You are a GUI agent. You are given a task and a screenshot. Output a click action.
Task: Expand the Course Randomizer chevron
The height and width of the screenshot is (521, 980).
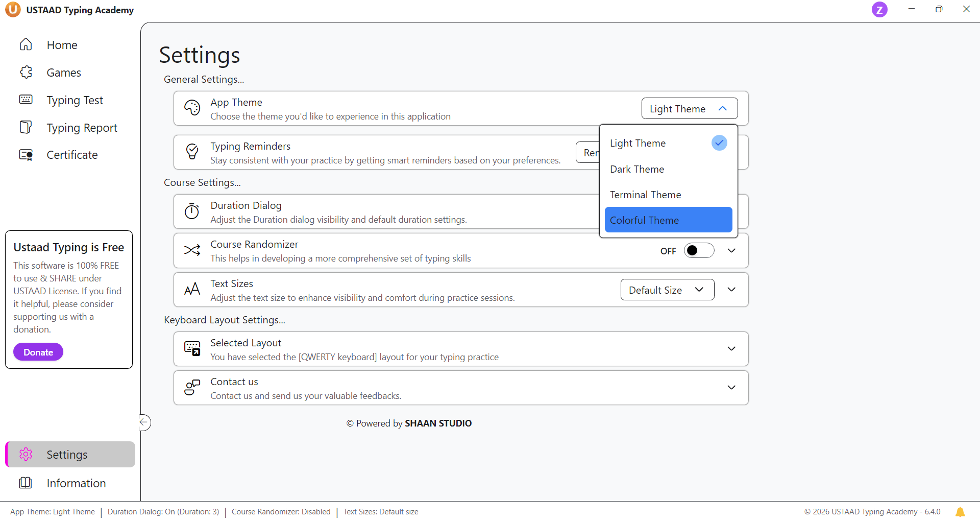point(731,251)
